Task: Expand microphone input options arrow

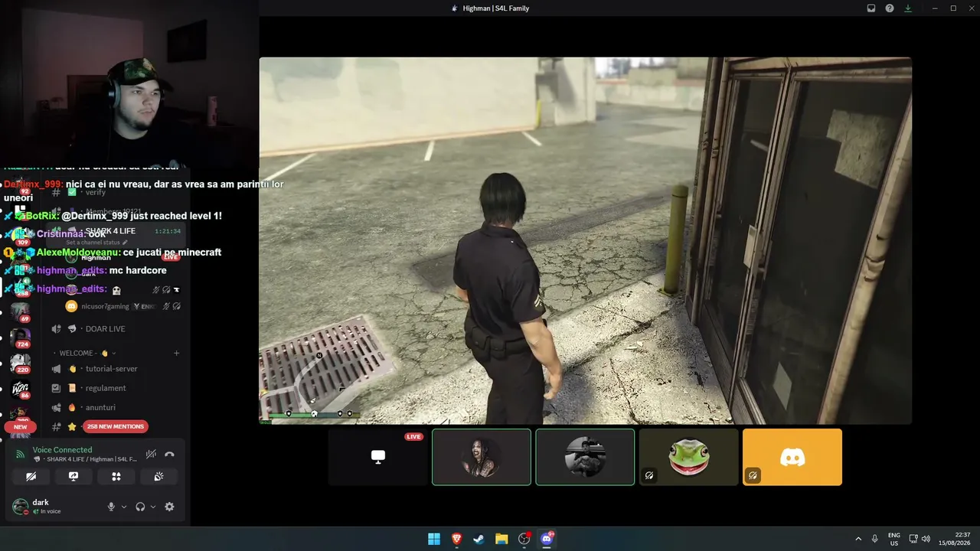Action: (124, 507)
